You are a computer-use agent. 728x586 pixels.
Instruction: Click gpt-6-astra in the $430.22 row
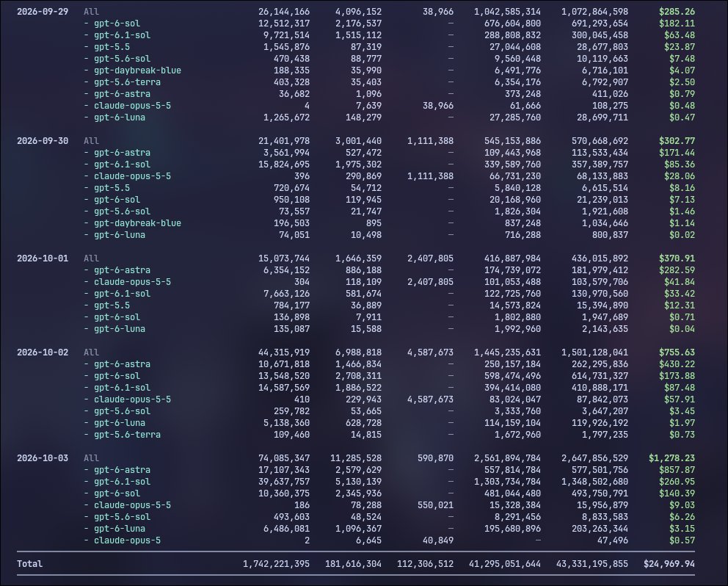coord(122,364)
